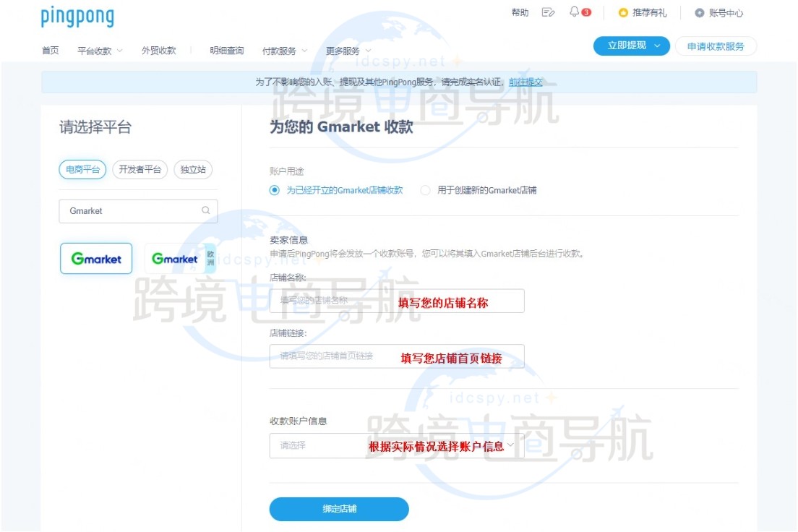
Task: Click the pingpong logo
Action: coord(77,16)
